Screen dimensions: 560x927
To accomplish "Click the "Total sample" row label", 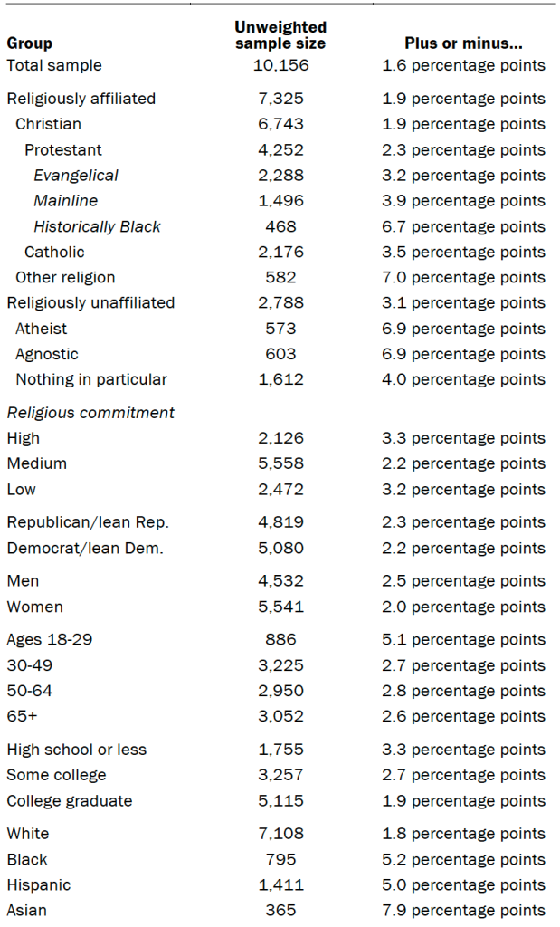I will 54,65.
